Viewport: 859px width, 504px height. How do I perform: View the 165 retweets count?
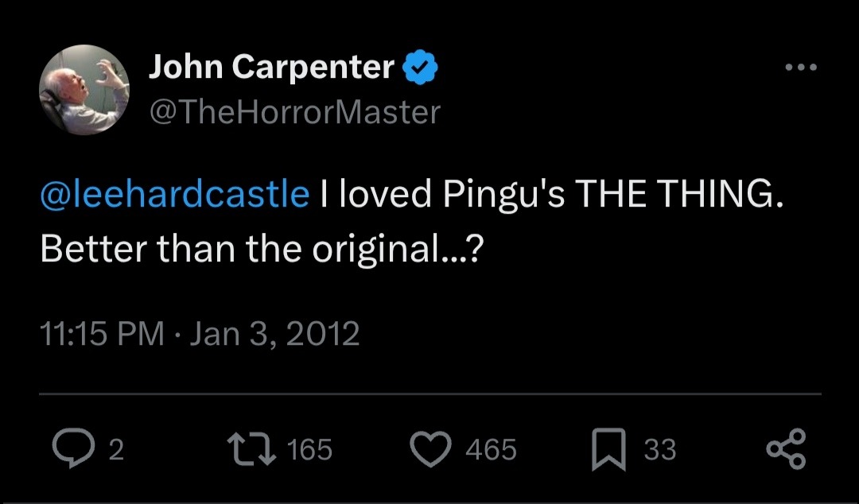click(309, 450)
